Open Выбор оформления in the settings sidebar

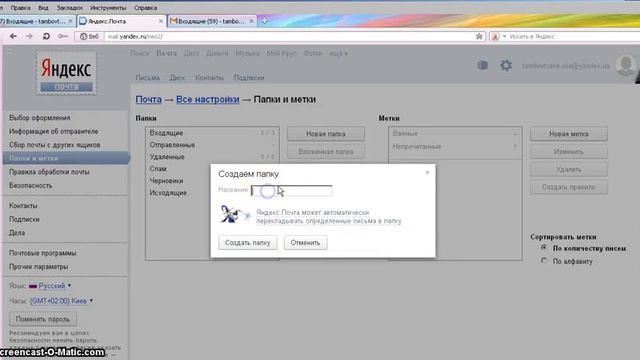(40, 118)
